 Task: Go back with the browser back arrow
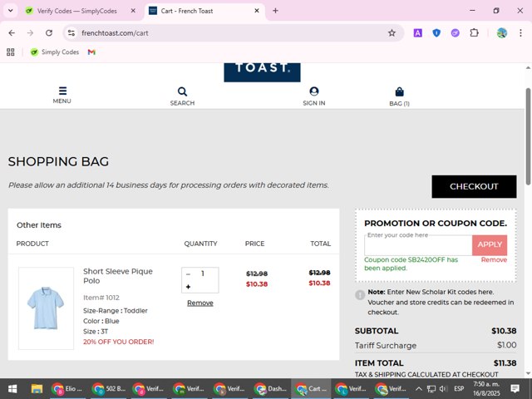coord(12,33)
